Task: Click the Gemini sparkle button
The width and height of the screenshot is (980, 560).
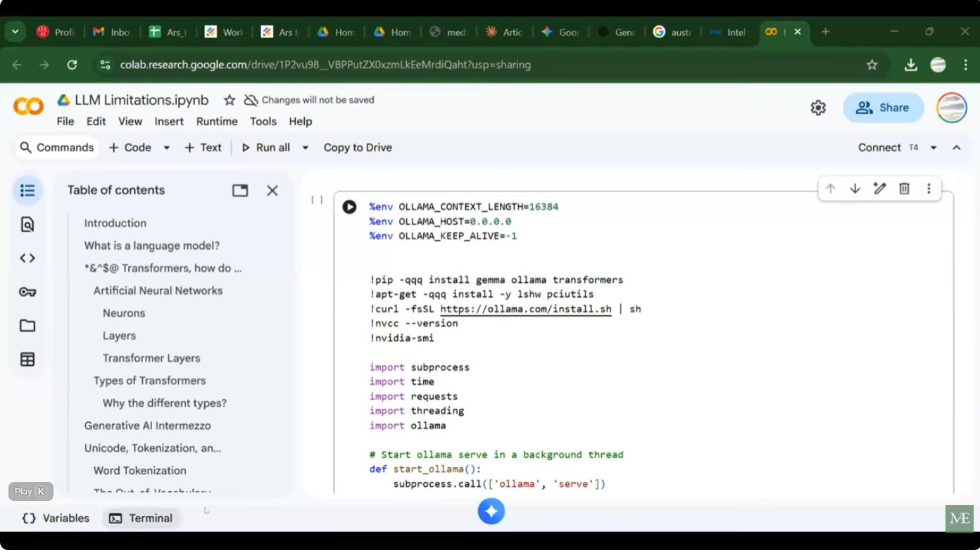Action: coord(491,511)
